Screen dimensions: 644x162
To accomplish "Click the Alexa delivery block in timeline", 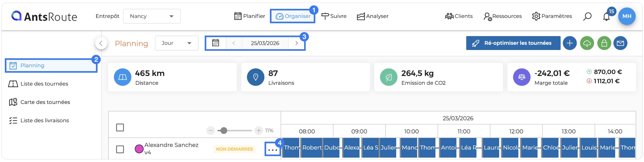I will pyautogui.click(x=352, y=148).
